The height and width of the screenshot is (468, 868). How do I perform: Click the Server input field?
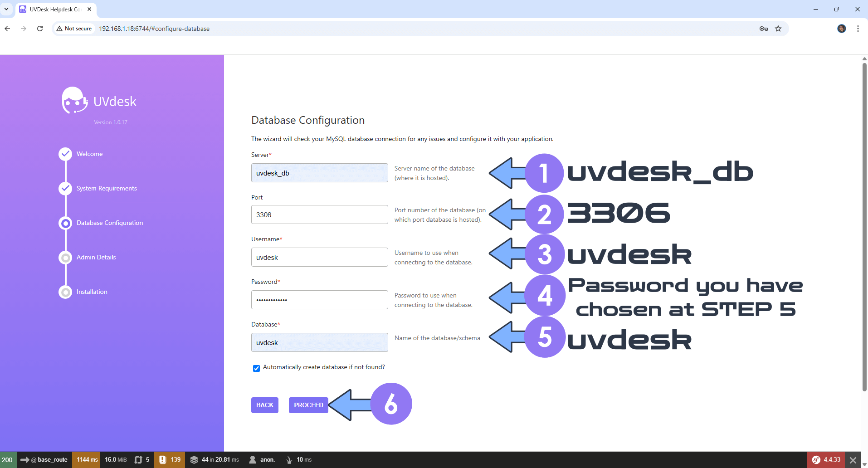(x=319, y=173)
